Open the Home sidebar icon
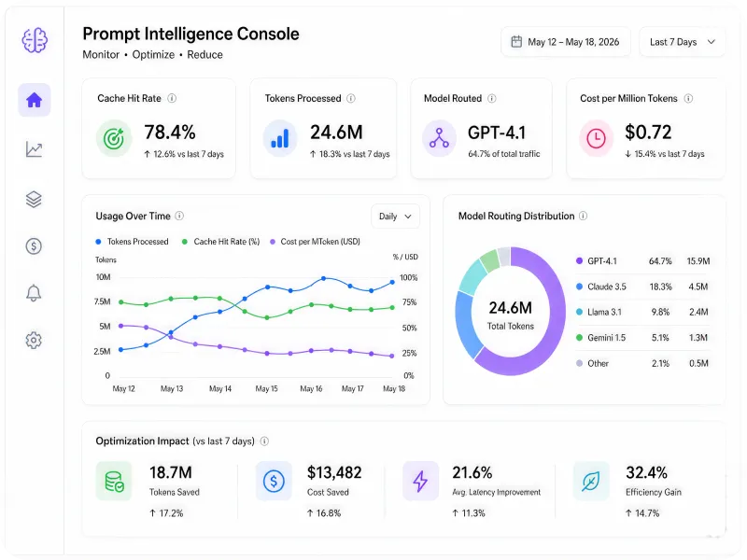 (35, 100)
